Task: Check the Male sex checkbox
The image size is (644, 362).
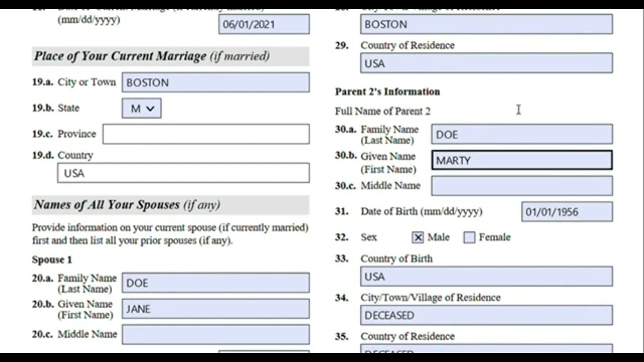Action: [x=418, y=237]
